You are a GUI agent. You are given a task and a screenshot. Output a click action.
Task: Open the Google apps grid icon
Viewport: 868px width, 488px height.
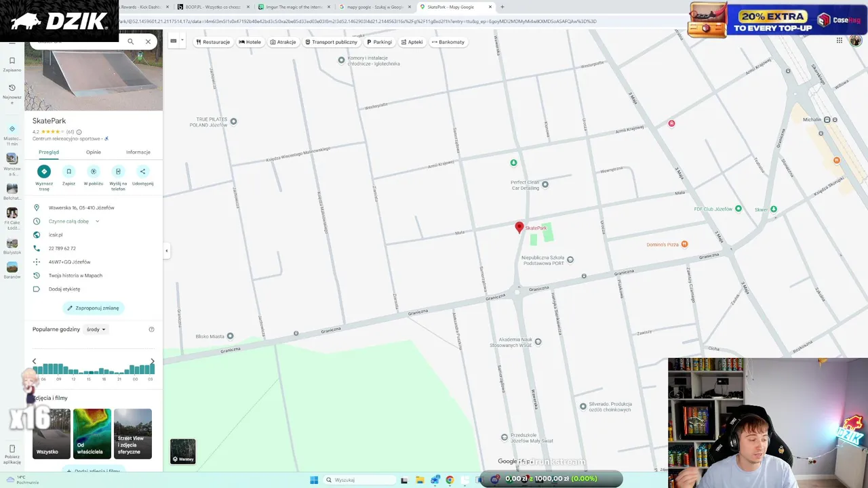pyautogui.click(x=839, y=41)
